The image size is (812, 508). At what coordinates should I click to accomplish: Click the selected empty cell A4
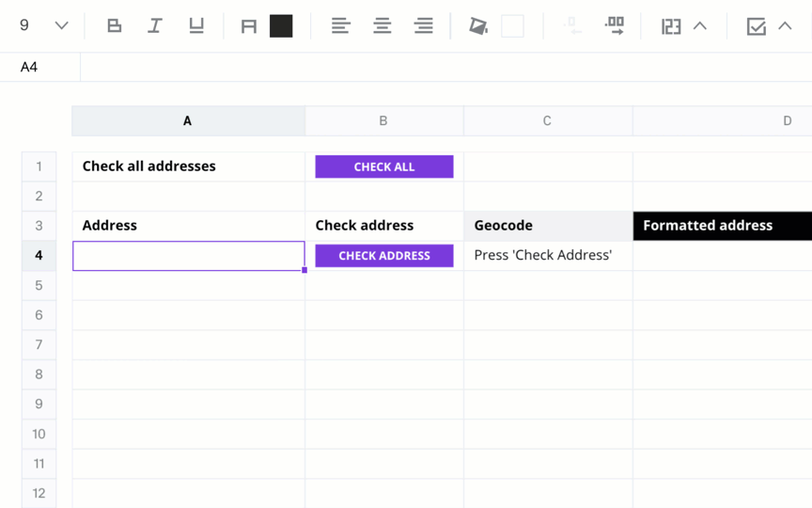[189, 256]
